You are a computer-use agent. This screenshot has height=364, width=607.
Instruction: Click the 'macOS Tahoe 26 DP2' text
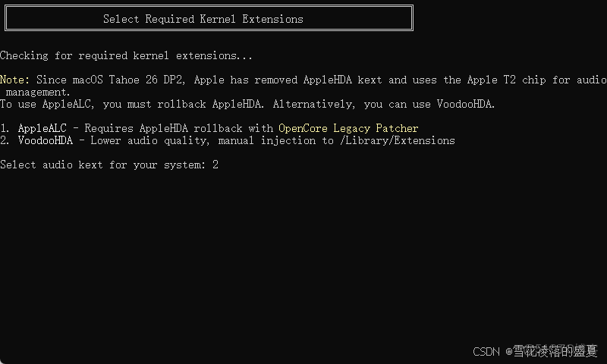127,80
